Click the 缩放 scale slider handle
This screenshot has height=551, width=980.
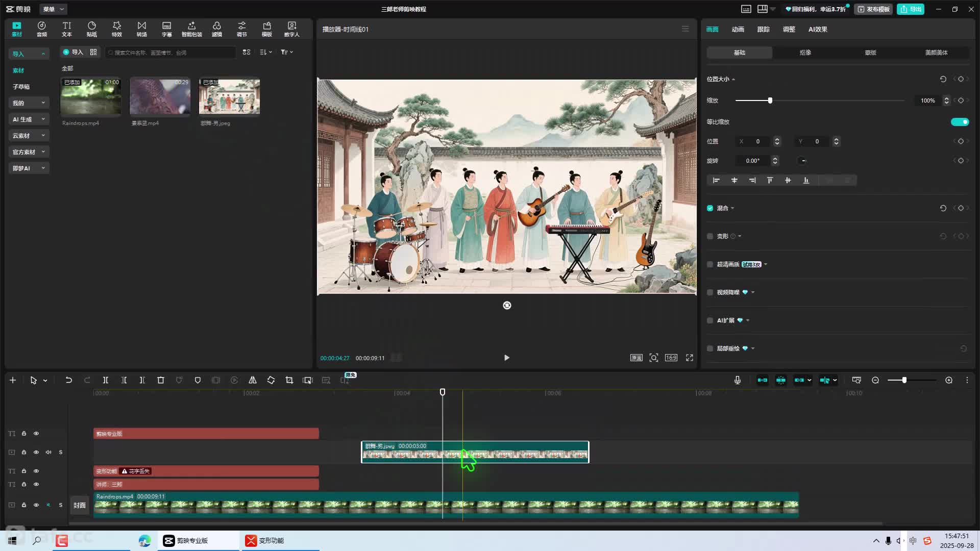[x=770, y=101]
